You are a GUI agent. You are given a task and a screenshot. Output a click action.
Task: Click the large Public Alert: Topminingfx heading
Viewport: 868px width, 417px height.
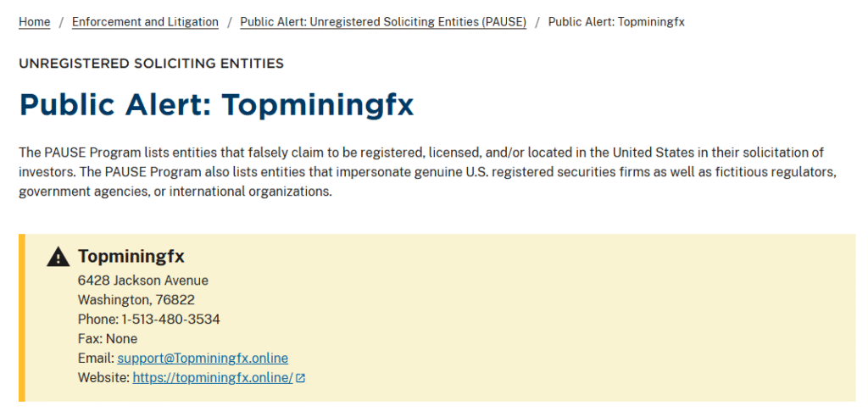point(216,104)
